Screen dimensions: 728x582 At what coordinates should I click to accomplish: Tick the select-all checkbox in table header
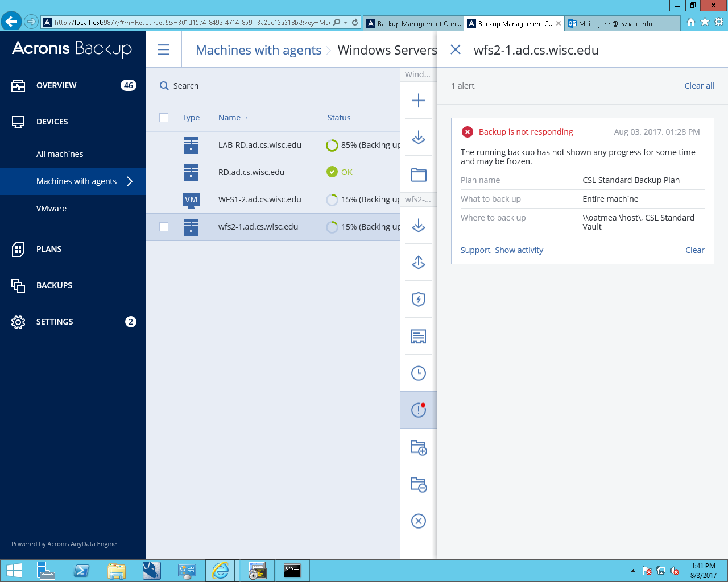coord(164,118)
